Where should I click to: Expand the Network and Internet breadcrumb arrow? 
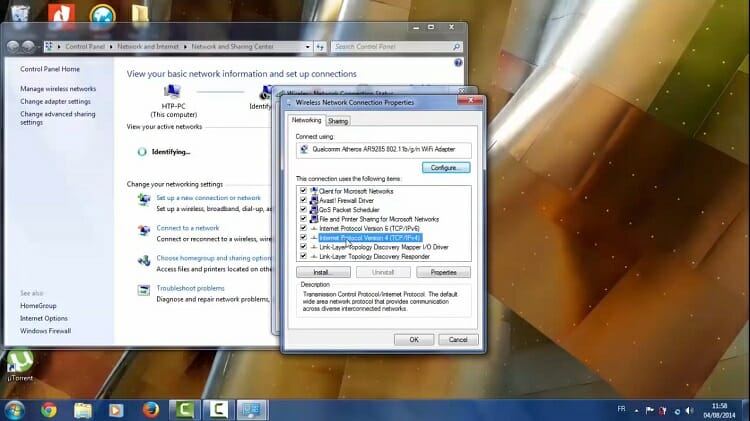[186, 46]
